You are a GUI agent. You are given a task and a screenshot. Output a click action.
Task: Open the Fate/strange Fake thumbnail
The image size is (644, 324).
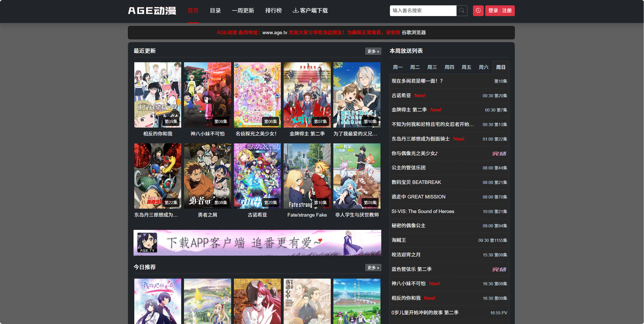click(307, 176)
